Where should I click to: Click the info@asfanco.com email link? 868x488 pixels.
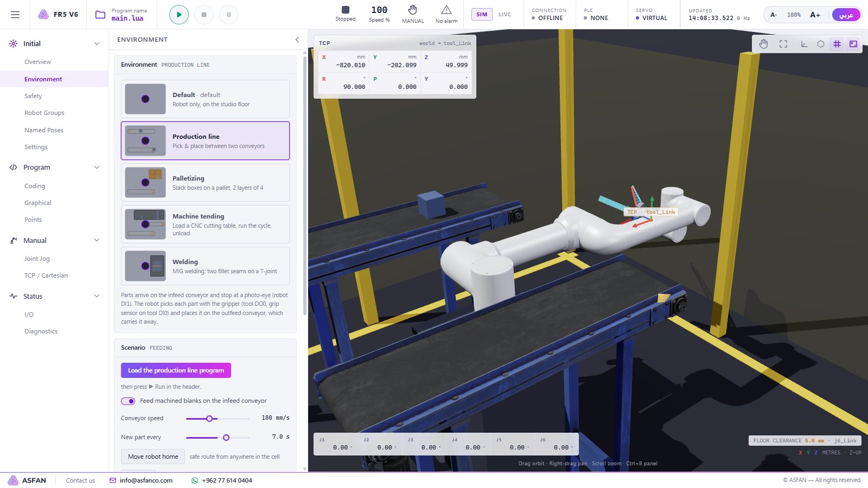click(146, 480)
